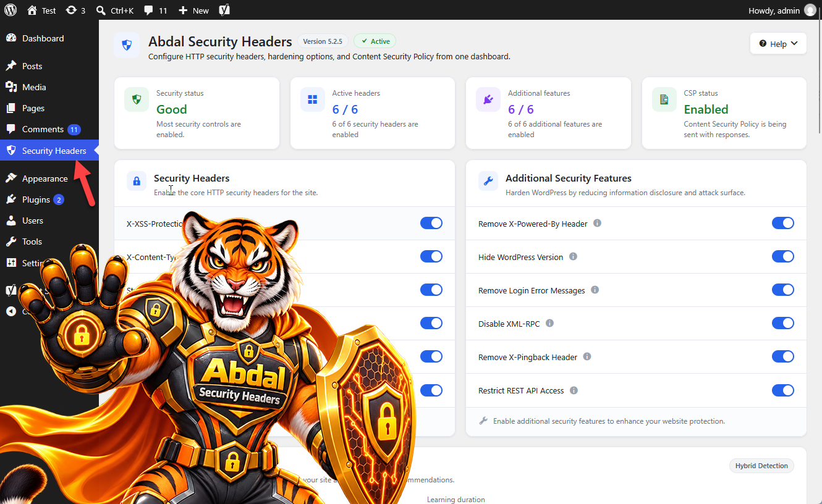Click the 'Disable XML-RPC' label

[509, 324]
